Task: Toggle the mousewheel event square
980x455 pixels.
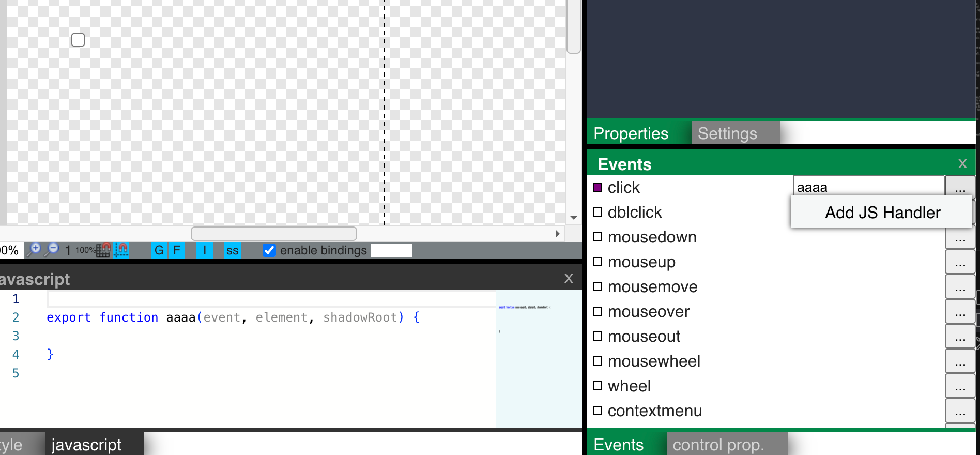Action: pos(598,361)
